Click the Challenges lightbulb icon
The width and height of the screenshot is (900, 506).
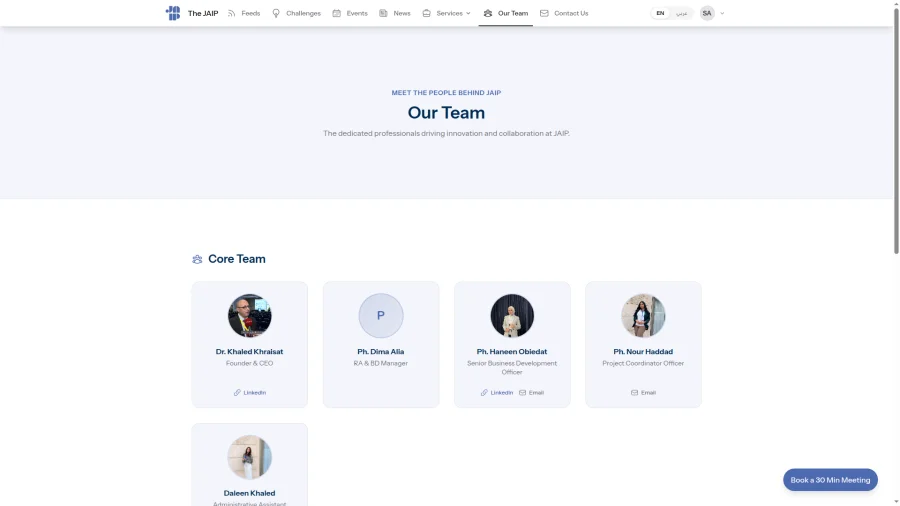click(x=276, y=13)
